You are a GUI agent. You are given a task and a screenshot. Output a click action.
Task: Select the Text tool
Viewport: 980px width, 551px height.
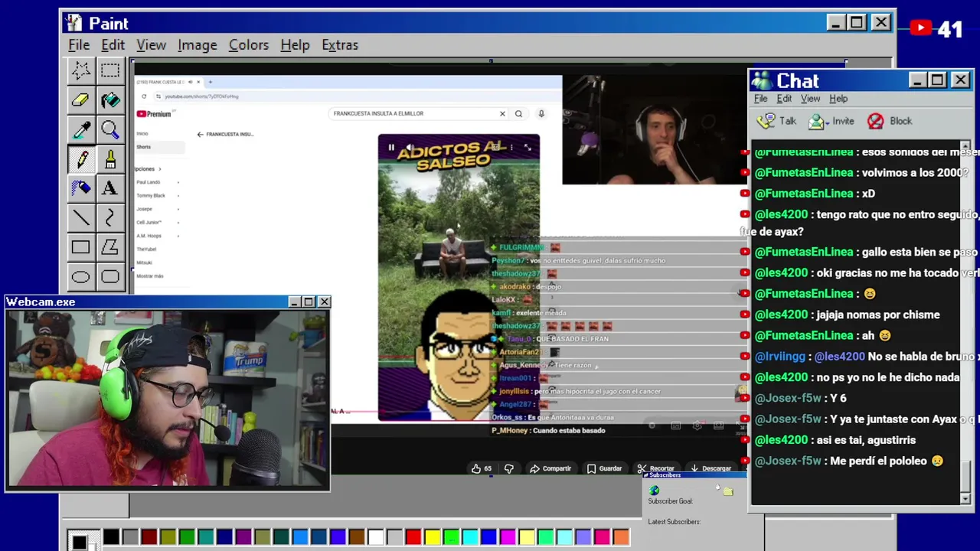click(110, 188)
